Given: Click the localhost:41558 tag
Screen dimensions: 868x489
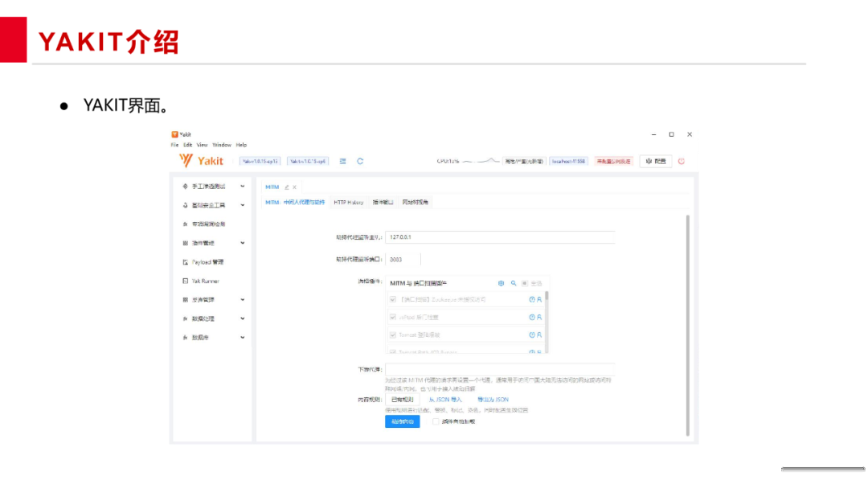Looking at the screenshot, I should tap(568, 161).
